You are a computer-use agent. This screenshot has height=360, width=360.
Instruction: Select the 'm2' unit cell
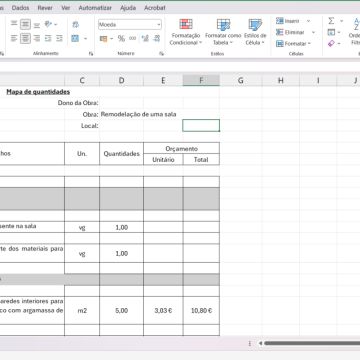click(82, 310)
